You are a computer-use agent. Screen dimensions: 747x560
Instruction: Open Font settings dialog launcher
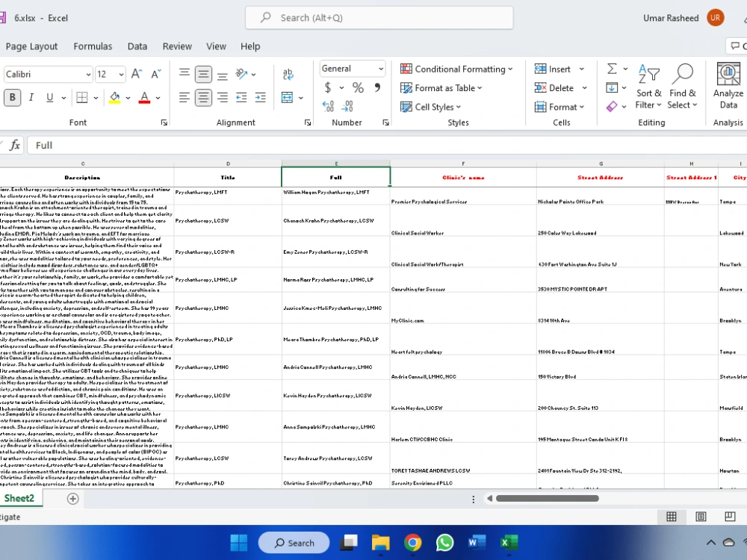point(164,123)
